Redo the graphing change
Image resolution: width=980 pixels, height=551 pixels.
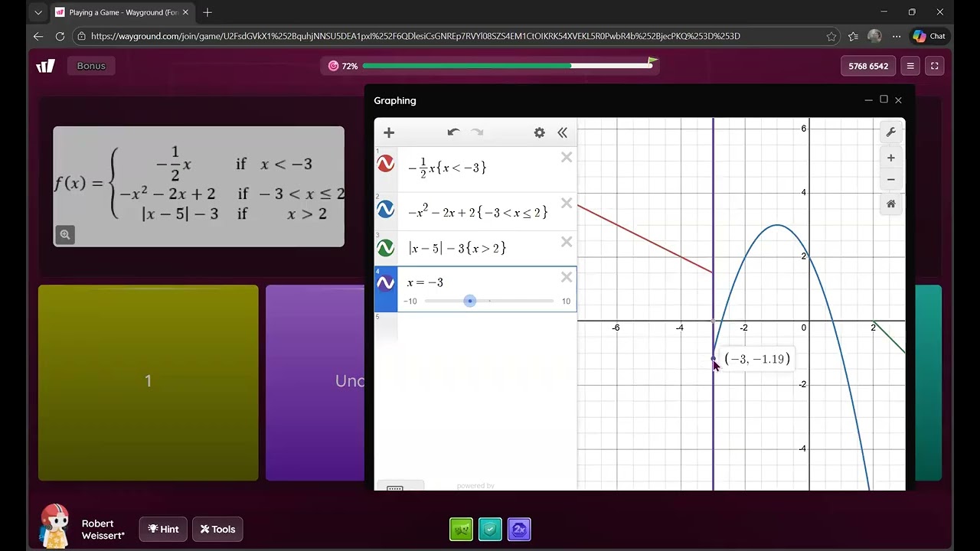pos(478,132)
